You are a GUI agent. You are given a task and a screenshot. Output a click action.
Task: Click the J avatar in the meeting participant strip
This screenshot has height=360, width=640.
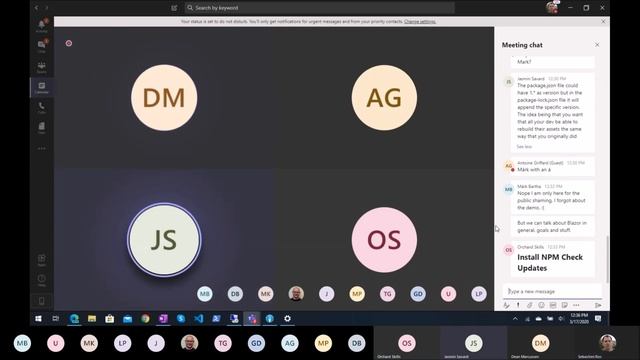tap(327, 294)
